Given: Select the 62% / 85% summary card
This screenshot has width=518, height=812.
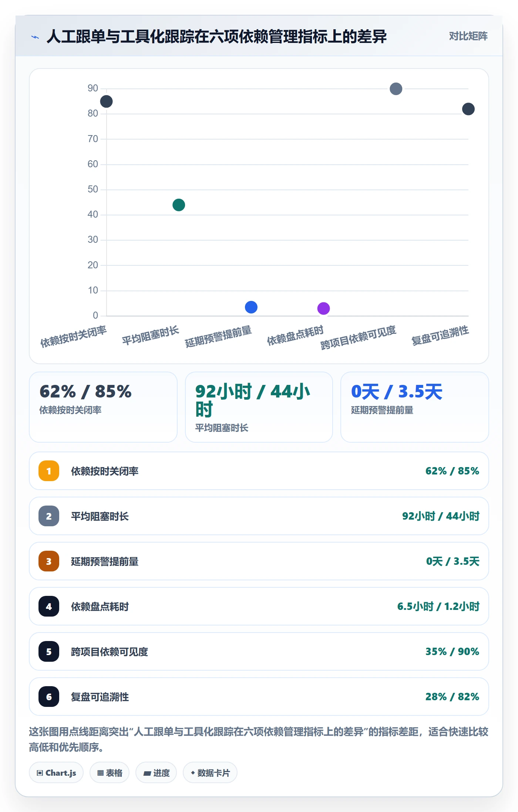Looking at the screenshot, I should coord(103,407).
